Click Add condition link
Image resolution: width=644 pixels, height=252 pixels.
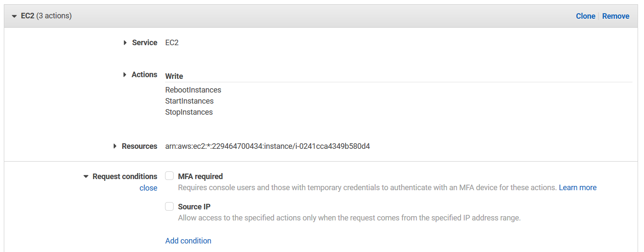pos(188,241)
